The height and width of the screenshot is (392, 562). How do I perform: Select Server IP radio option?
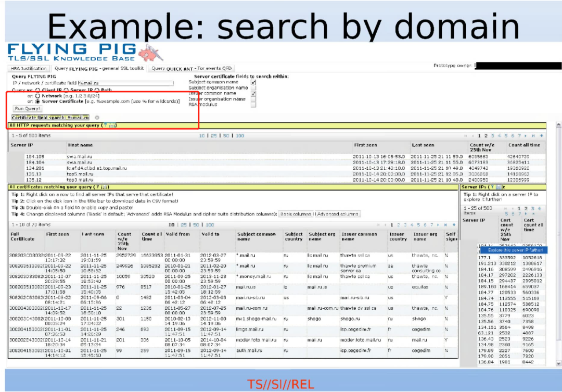click(66, 90)
